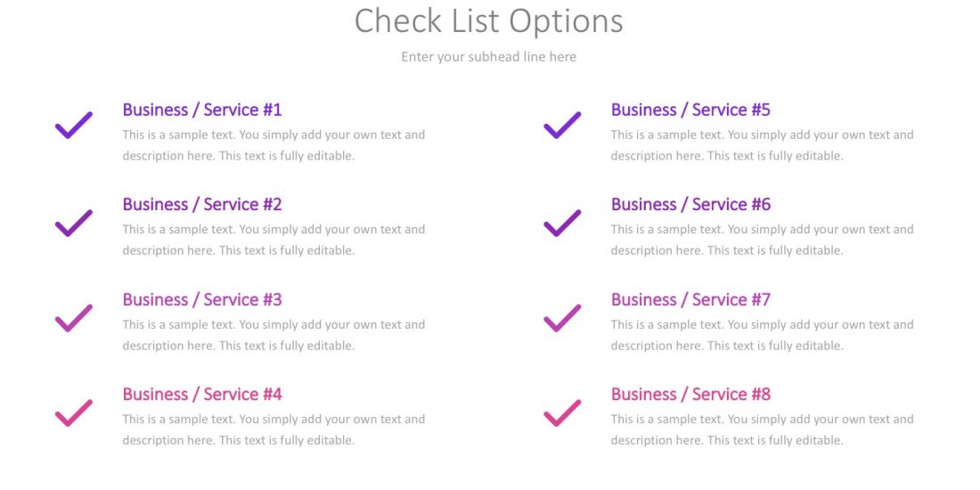Select the Business / Service #4 heading

click(x=202, y=395)
